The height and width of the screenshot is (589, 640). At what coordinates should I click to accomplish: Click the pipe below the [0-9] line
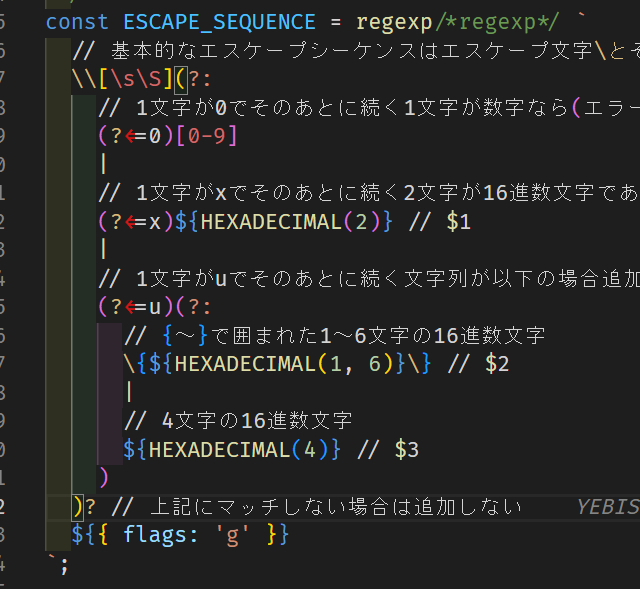[103, 164]
